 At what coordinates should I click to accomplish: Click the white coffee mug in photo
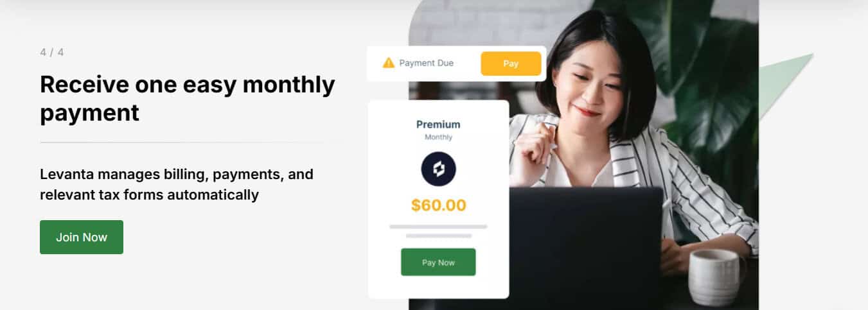click(716, 277)
